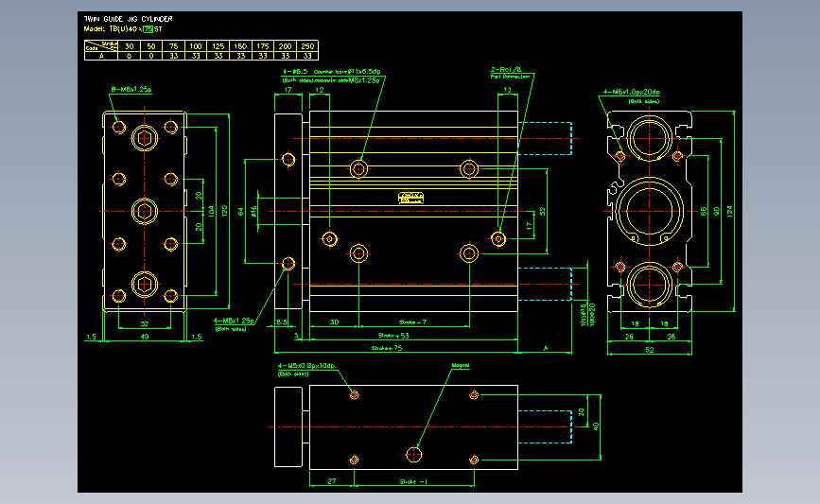Click the 40 vertical dimension in bottom view
The width and height of the screenshot is (820, 504).
tap(596, 426)
